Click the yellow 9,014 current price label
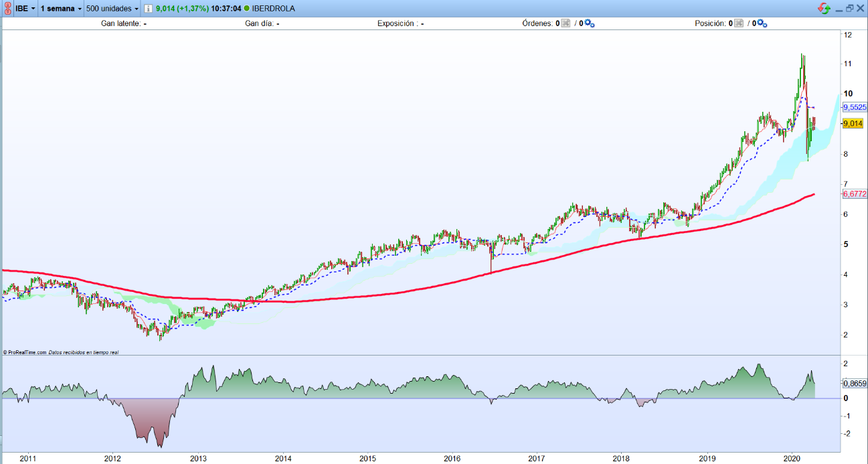Image resolution: width=868 pixels, height=464 pixels. (x=852, y=123)
